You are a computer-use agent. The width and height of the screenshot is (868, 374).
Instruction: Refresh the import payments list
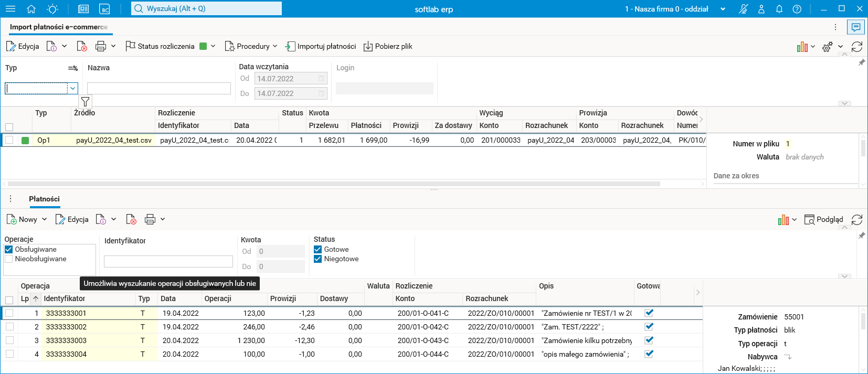pos(856,47)
